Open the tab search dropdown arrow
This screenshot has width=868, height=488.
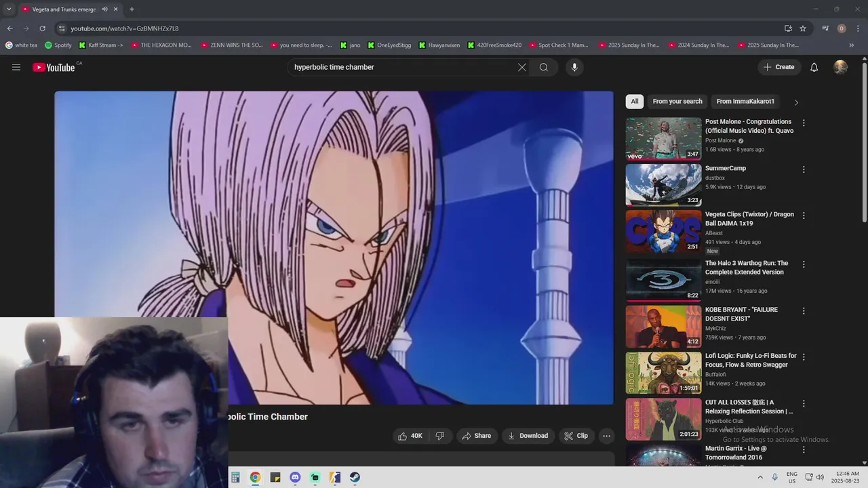pos(8,9)
